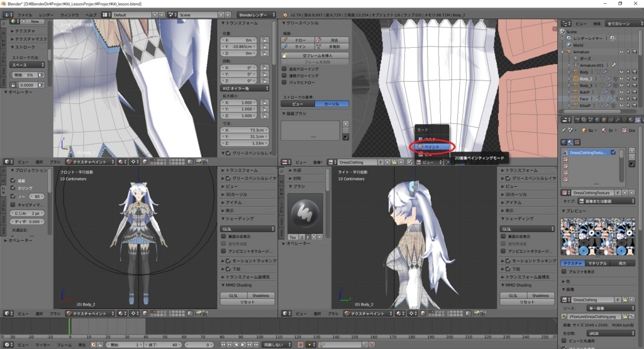
Task: Click the color wheel icon beside New
Action: (14, 21)
